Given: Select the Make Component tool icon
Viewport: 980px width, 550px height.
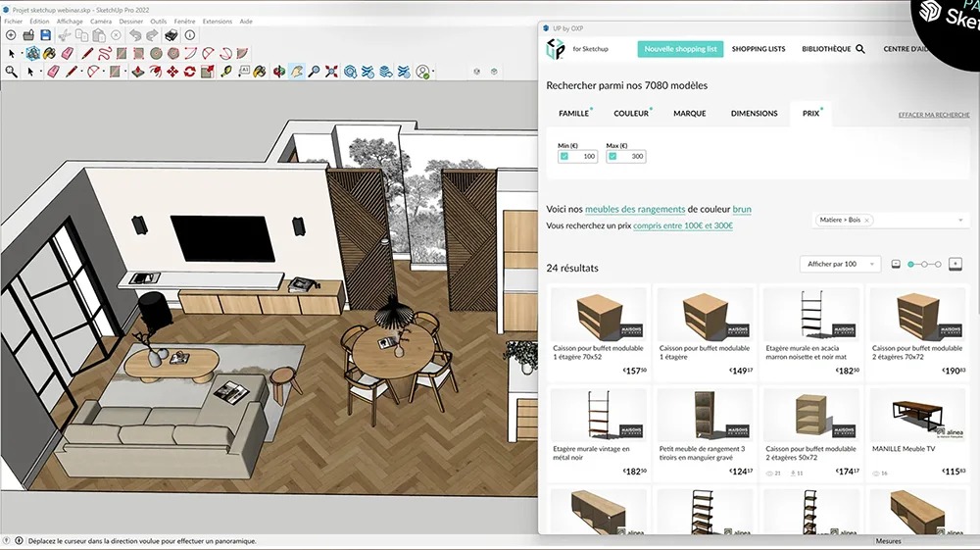Looking at the screenshot, I should [33, 53].
